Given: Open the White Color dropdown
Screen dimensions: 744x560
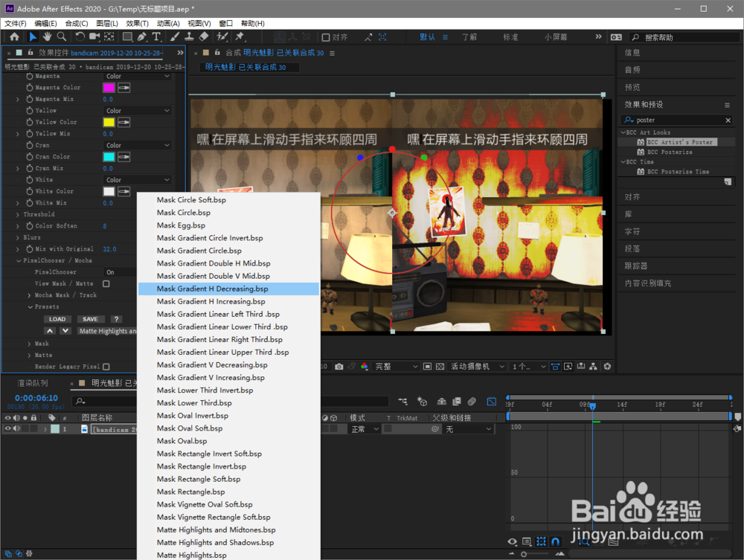Looking at the screenshot, I should pos(137,180).
